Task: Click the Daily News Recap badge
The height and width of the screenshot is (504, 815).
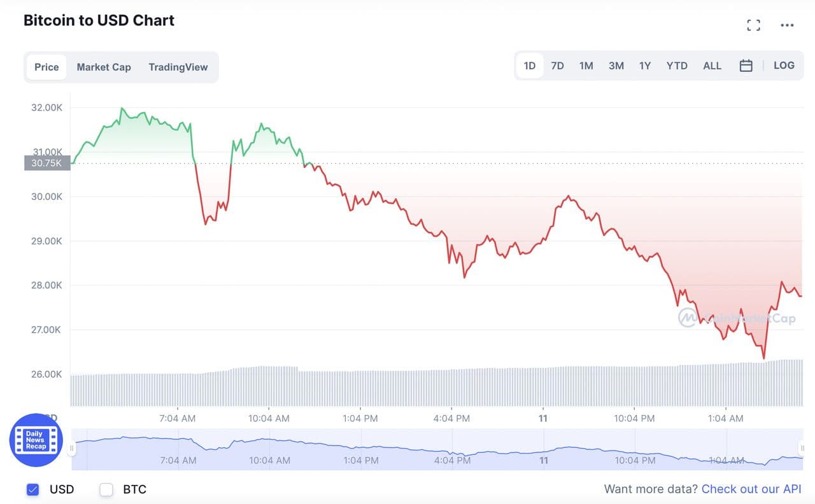Action: coord(36,440)
